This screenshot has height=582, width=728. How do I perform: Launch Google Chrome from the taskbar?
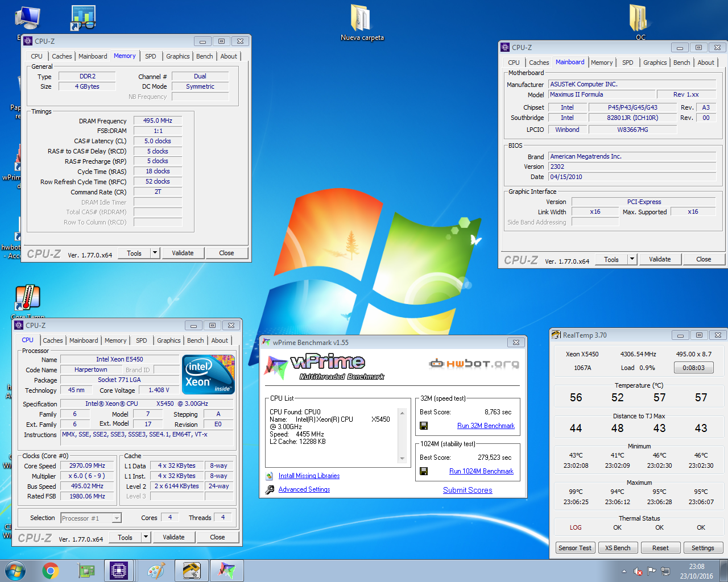click(51, 571)
